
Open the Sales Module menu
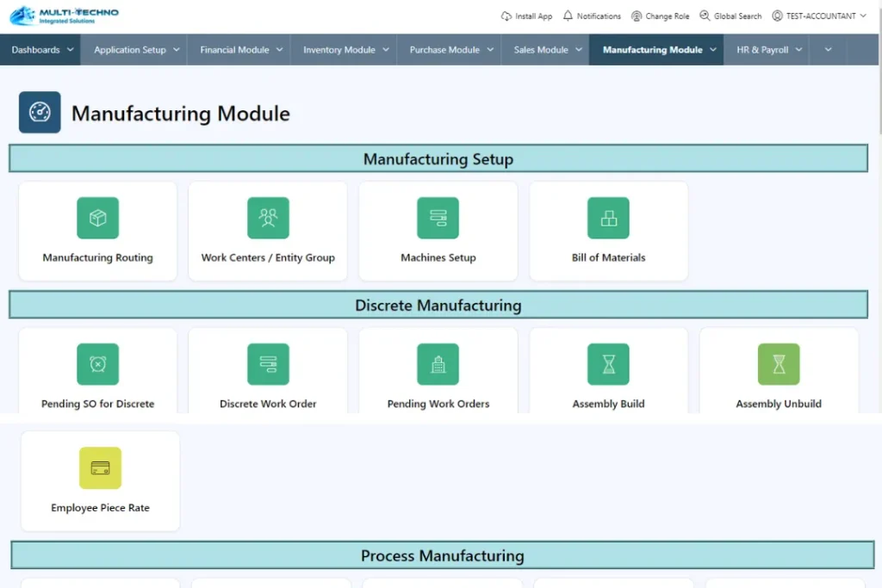click(x=547, y=50)
